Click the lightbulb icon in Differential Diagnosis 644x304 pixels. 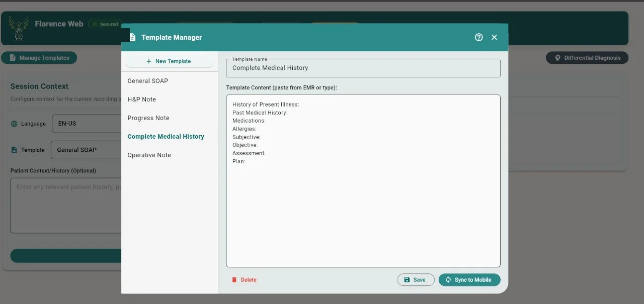click(557, 58)
